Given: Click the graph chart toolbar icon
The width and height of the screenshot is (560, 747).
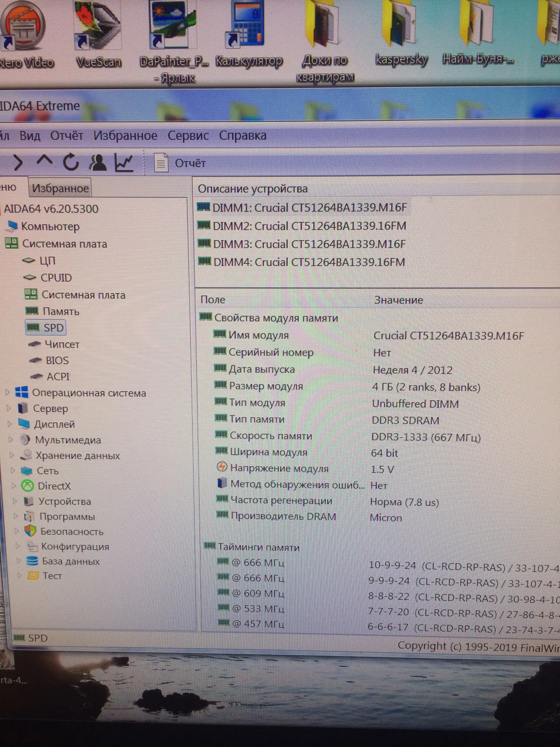Looking at the screenshot, I should pyautogui.click(x=124, y=163).
